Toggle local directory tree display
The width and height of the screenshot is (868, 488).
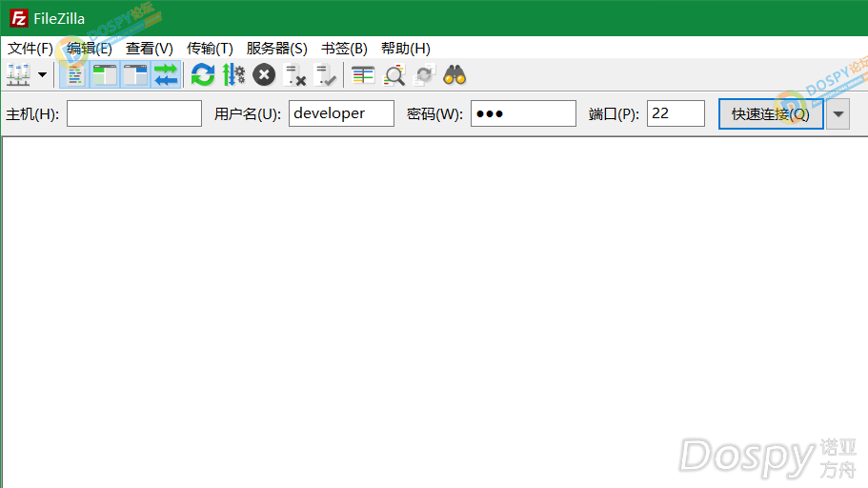[105, 74]
